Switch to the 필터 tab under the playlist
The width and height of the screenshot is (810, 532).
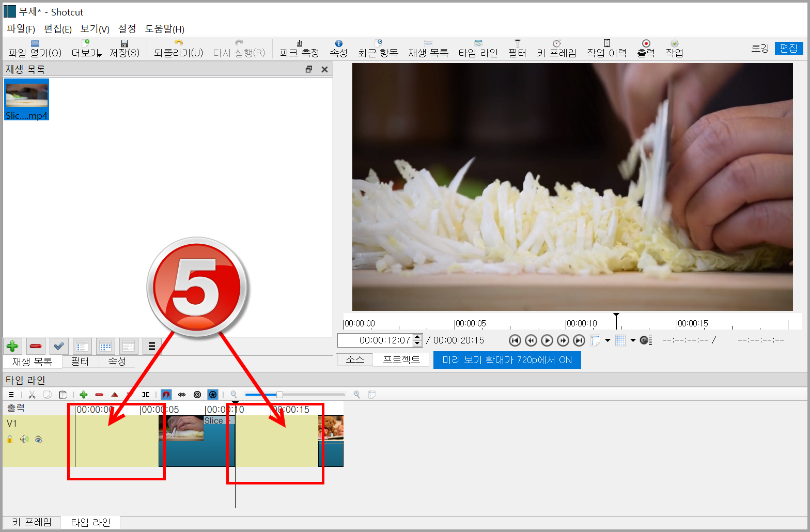[80, 362]
